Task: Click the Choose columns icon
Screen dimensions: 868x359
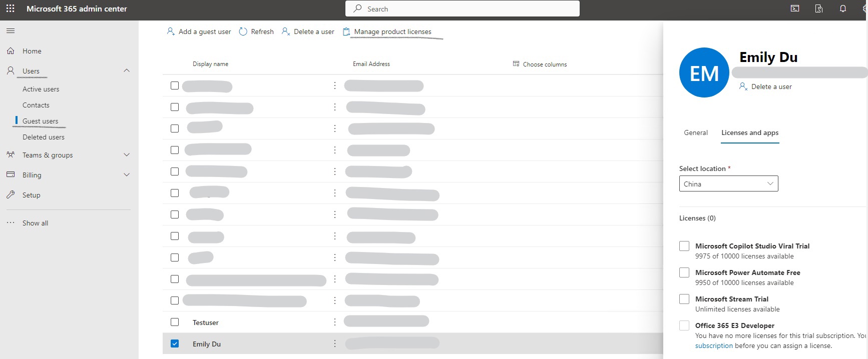Action: [x=516, y=63]
